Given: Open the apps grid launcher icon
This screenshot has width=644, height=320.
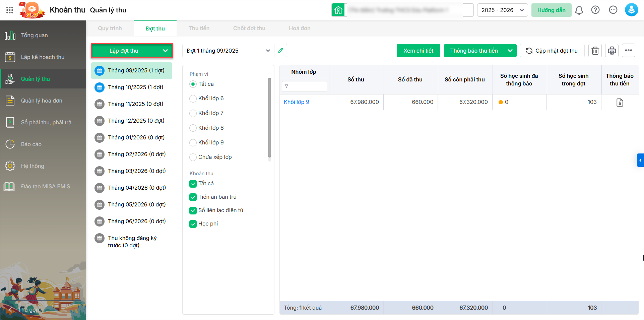Looking at the screenshot, I should click(10, 10).
